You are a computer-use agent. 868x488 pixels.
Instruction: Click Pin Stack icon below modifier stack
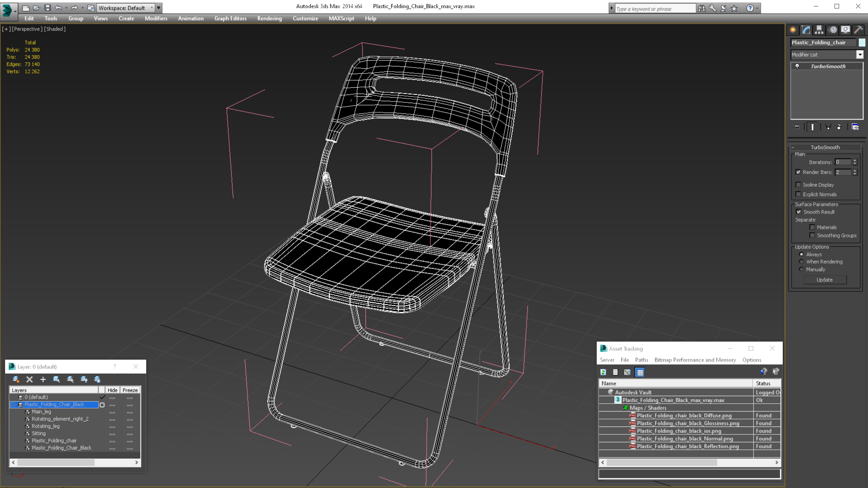[x=797, y=127]
